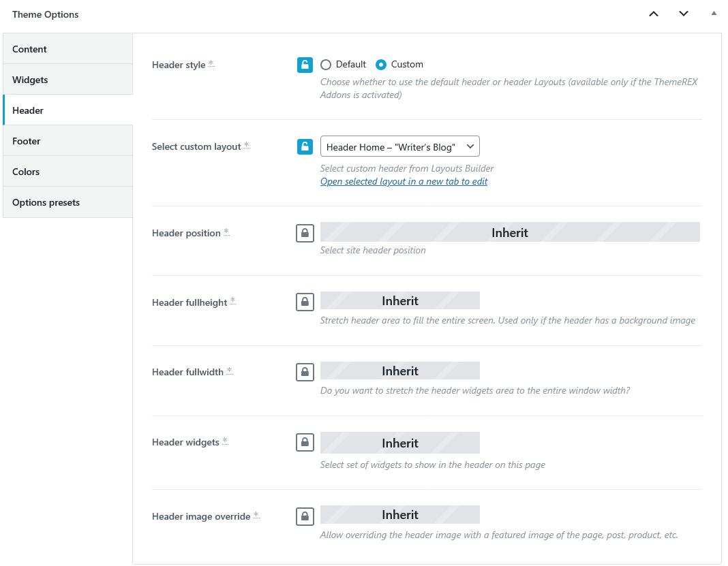Open the Footer tab

coord(67,140)
